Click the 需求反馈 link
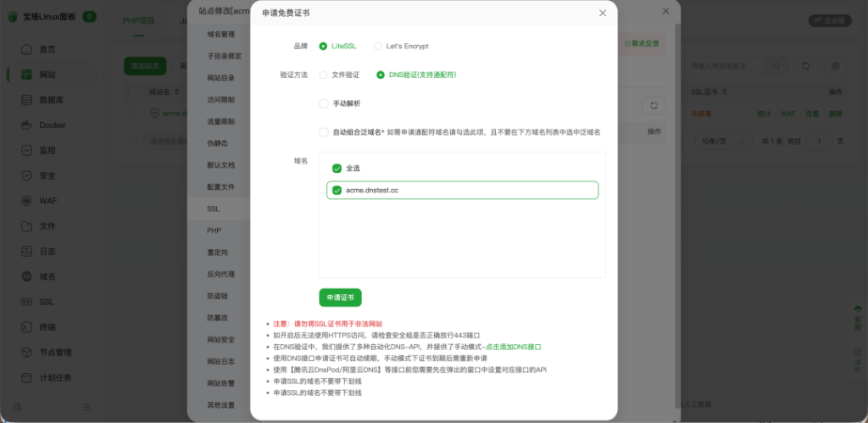The image size is (868, 423). [643, 43]
